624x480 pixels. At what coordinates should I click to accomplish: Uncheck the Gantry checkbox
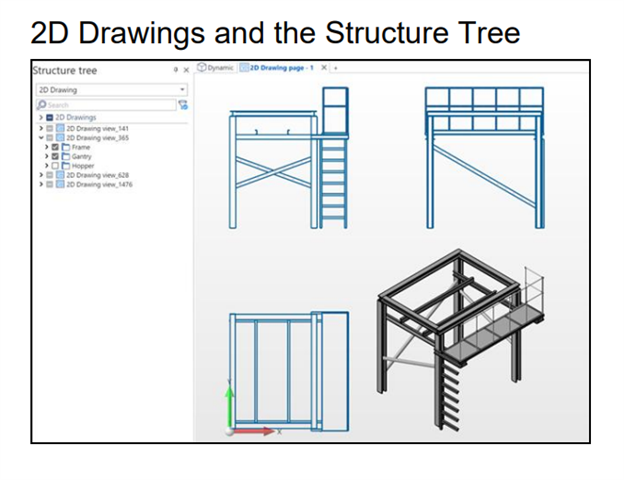click(x=54, y=157)
